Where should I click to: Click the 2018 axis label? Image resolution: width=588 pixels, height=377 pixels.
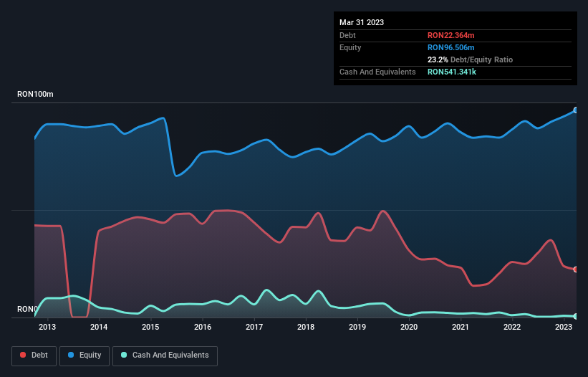click(306, 327)
